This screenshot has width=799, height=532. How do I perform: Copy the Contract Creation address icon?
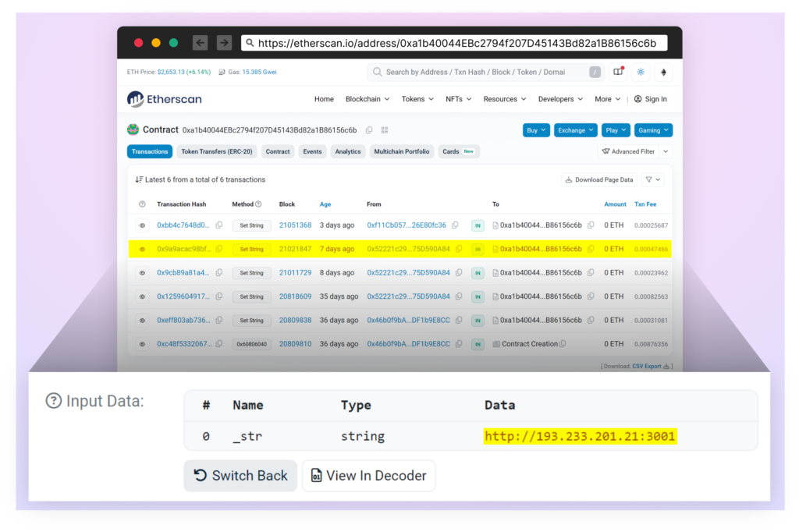563,344
